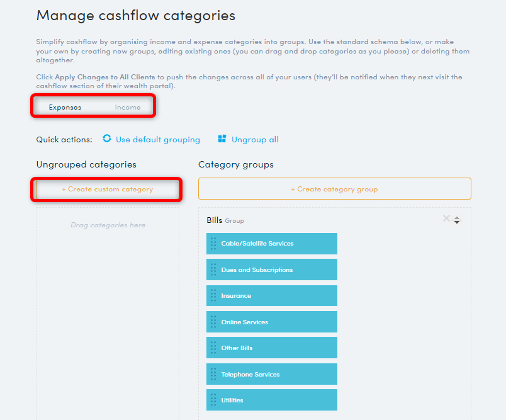Viewport: 506px width, 420px height.
Task: Click the Manage cashflow categories title
Action: [x=136, y=16]
